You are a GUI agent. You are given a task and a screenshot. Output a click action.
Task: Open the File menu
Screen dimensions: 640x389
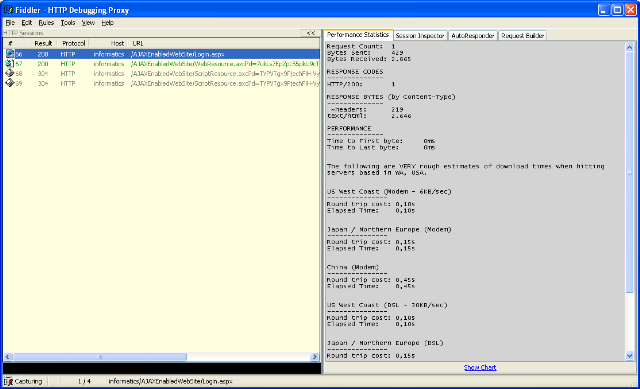point(10,23)
